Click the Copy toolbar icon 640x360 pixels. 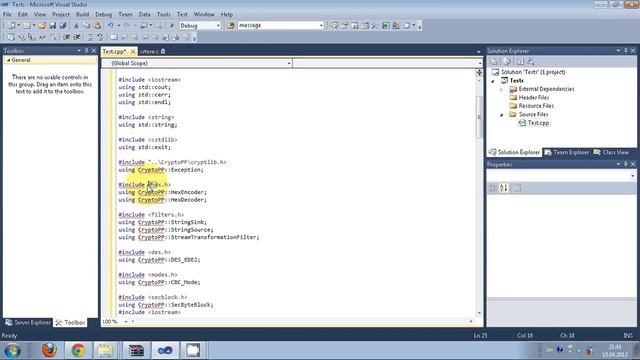[87, 25]
